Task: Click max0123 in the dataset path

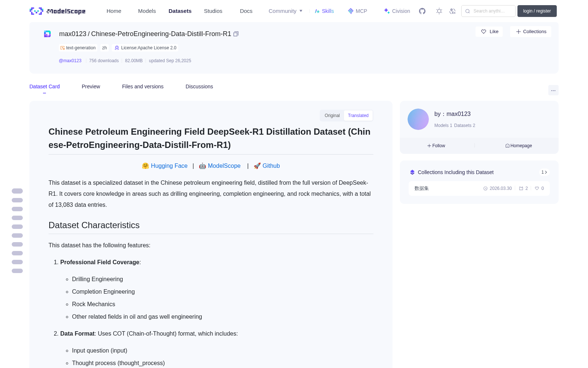Action: click(73, 34)
